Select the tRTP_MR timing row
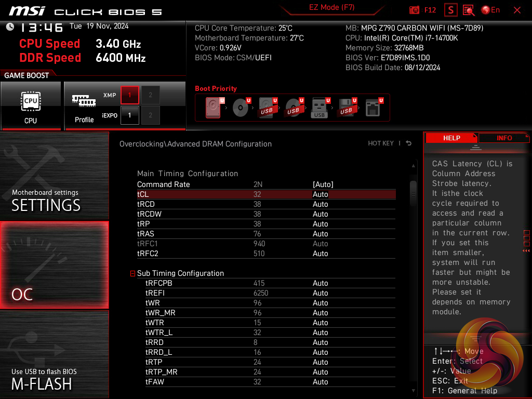 click(x=270, y=372)
